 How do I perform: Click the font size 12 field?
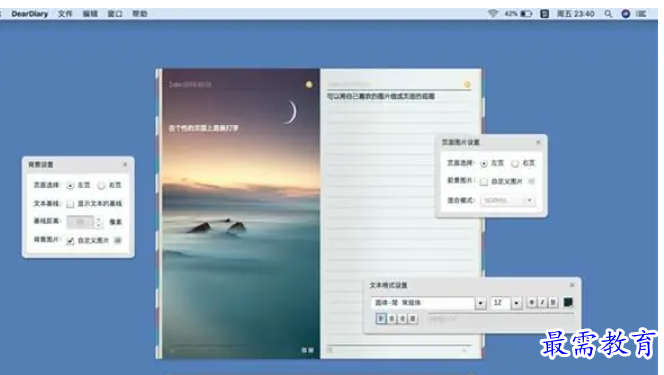(501, 303)
